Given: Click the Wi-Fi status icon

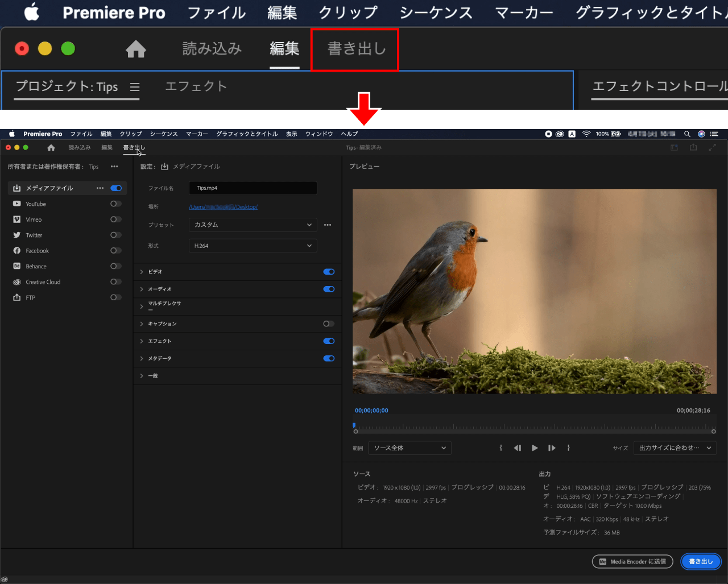Looking at the screenshot, I should click(x=586, y=134).
